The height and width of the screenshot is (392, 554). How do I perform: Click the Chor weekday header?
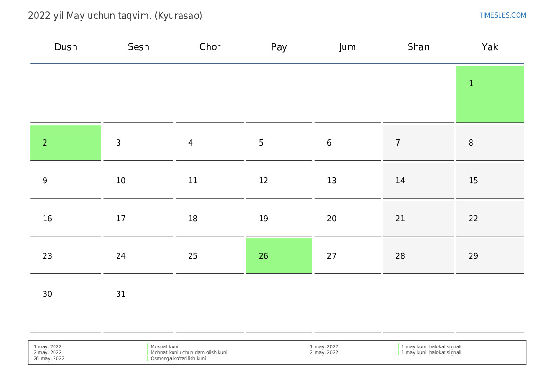210,46
